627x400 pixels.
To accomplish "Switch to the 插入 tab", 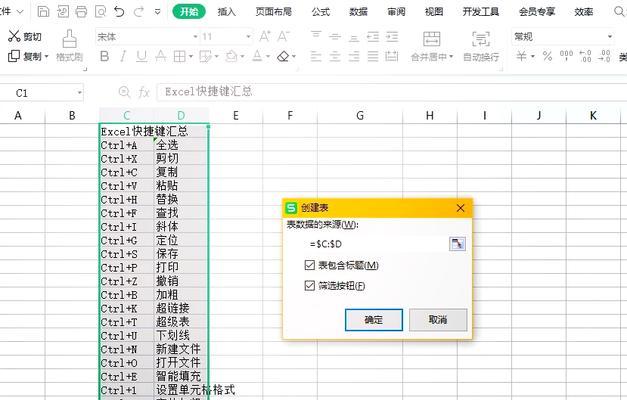I will coord(226,12).
